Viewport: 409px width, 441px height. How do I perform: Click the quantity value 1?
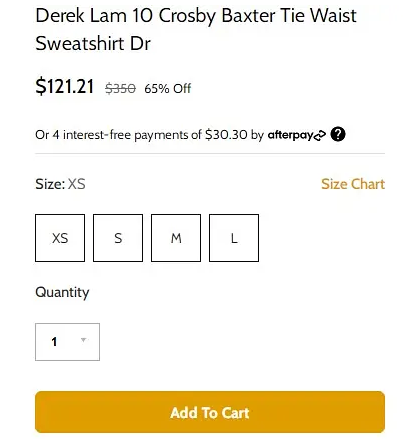point(54,342)
